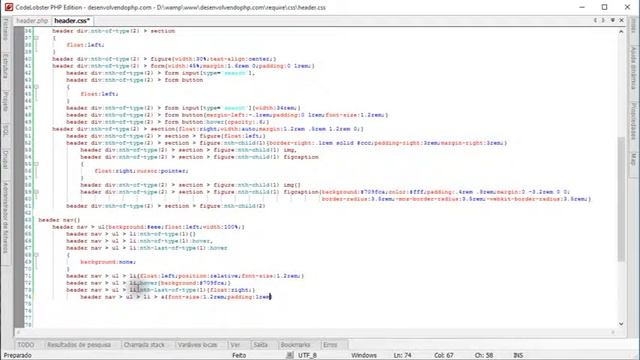640x360 pixels.
Task: Click the CodeLobster app icon in title bar
Action: coord(8,7)
